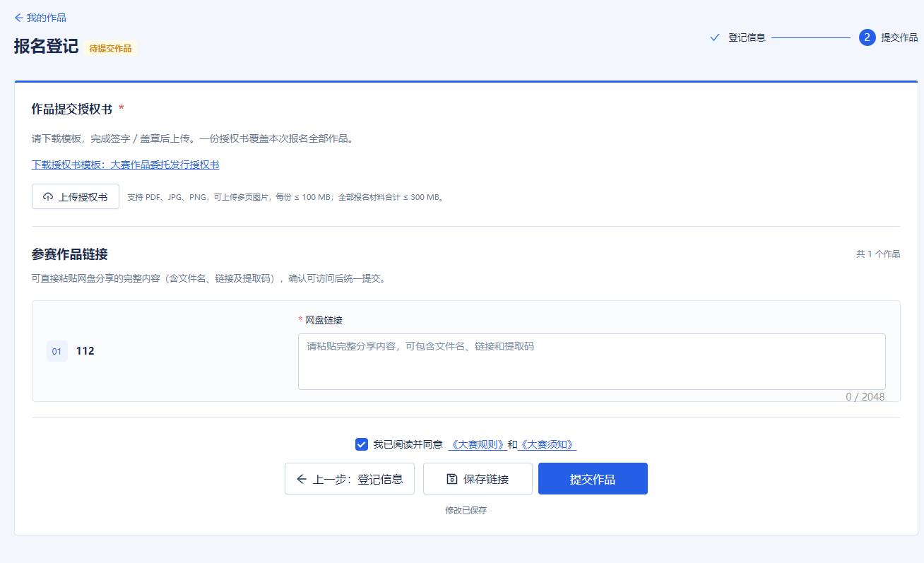Click the 上传授权书 upload button
924x563 pixels.
pos(76,196)
